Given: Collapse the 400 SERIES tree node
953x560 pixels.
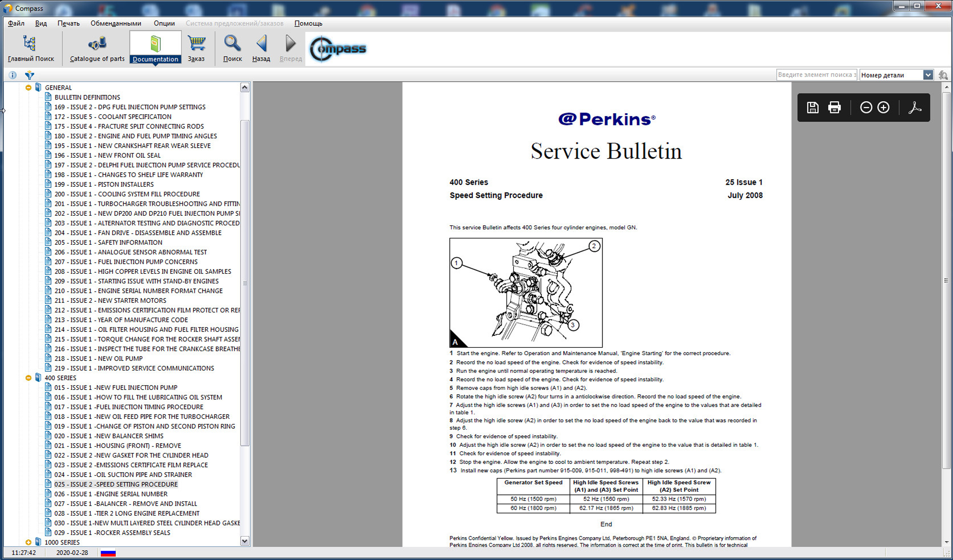Looking at the screenshot, I should click(x=28, y=378).
